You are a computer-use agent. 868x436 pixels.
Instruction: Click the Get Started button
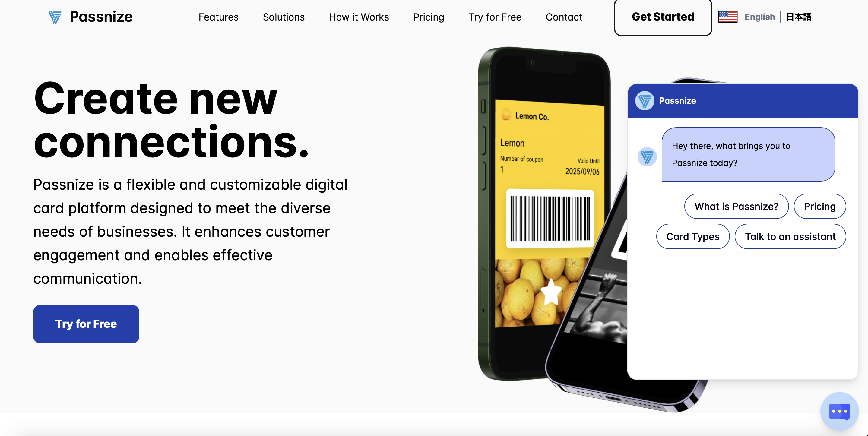(663, 17)
